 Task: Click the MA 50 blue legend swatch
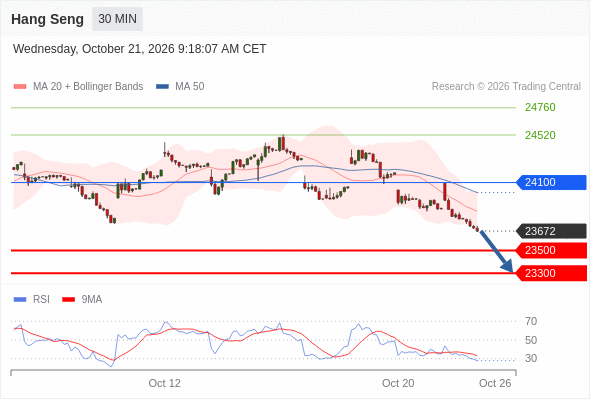point(162,87)
